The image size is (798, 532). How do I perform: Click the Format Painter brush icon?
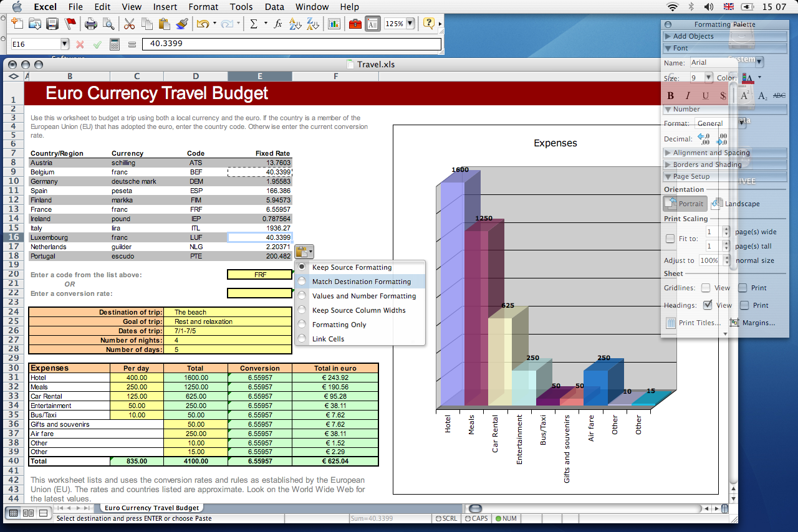(x=181, y=24)
